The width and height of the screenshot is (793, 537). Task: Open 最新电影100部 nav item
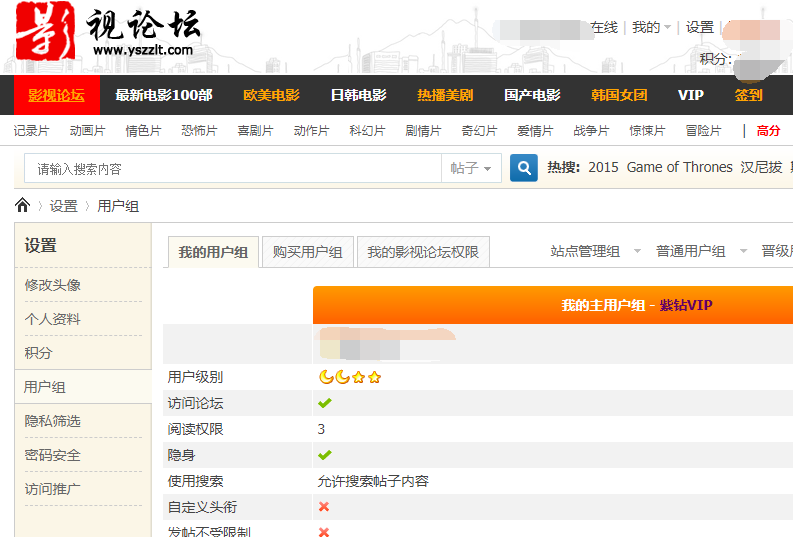tap(164, 95)
